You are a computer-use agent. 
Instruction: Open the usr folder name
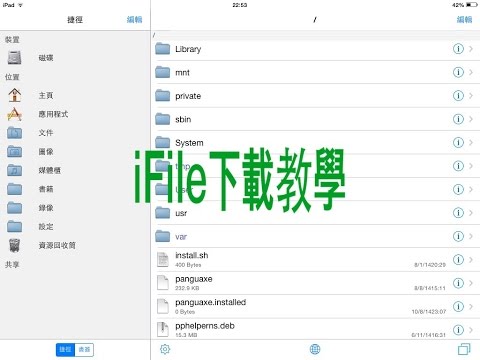(x=181, y=213)
